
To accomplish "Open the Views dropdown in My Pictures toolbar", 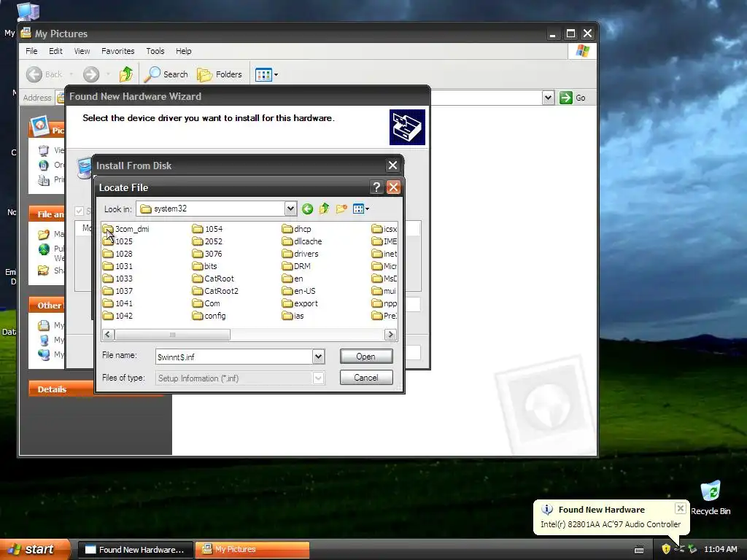I will click(266, 74).
